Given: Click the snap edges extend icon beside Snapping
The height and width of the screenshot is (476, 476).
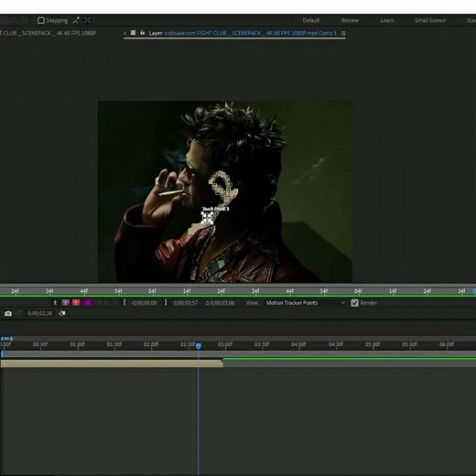Looking at the screenshot, I should pyautogui.click(x=76, y=20).
